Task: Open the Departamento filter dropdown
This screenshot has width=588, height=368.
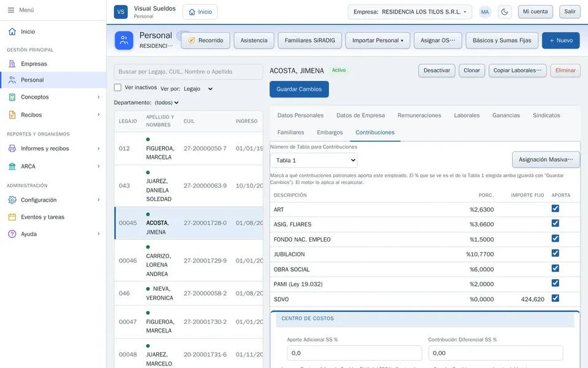Action: click(167, 102)
